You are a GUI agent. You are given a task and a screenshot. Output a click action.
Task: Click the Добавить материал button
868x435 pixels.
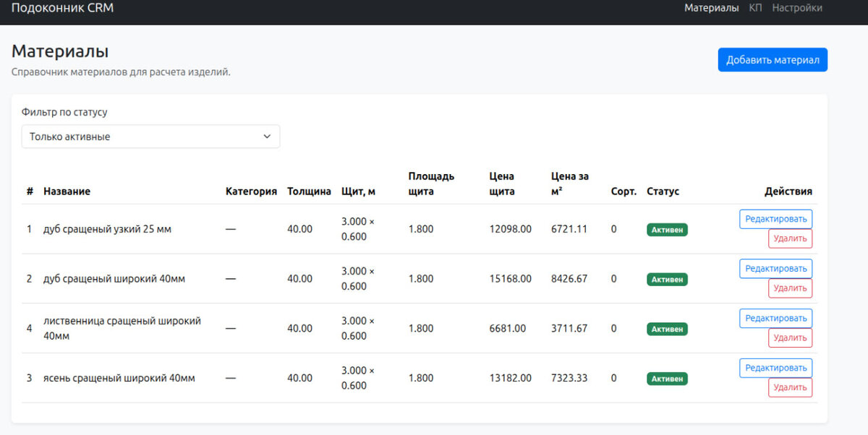773,60
